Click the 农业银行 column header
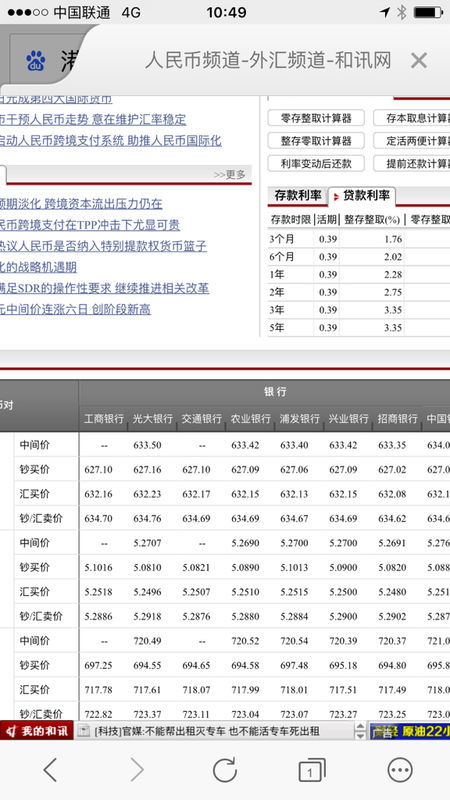The image size is (450, 800). tap(251, 418)
